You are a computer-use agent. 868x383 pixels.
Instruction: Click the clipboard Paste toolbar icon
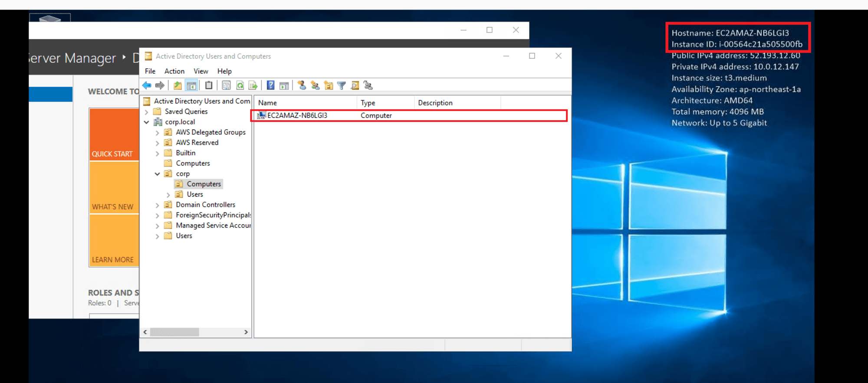209,85
